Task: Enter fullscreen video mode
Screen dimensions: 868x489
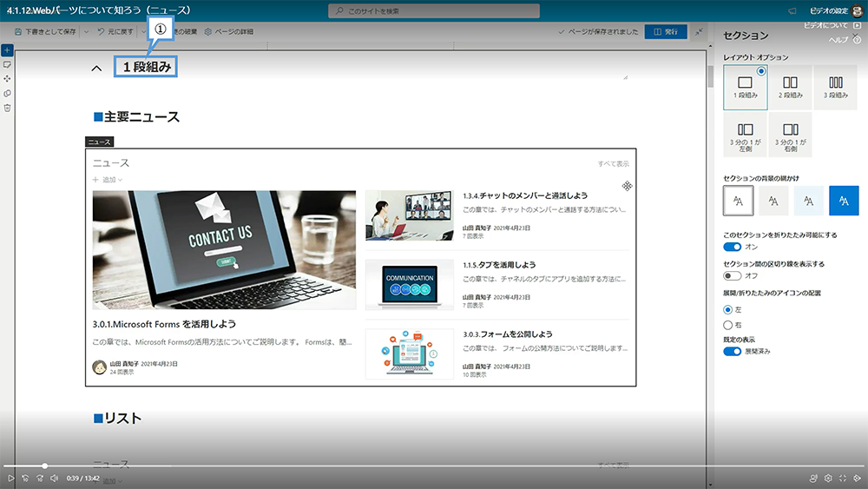Action: point(843,478)
